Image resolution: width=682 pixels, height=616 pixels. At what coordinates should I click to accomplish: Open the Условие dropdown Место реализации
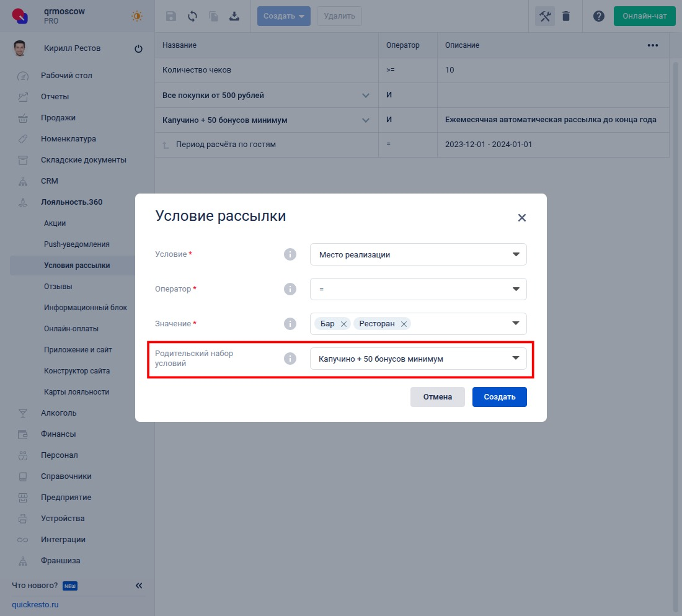pos(418,254)
